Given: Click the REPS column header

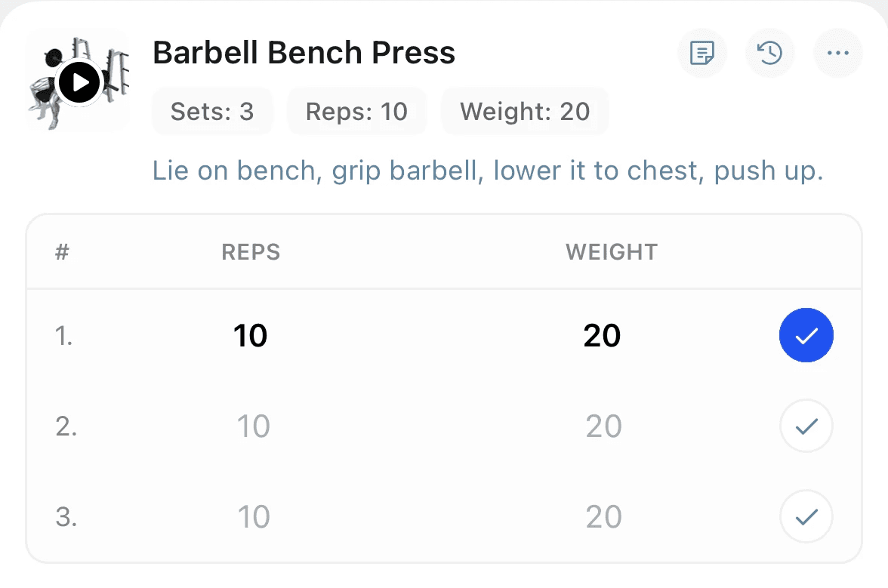Looking at the screenshot, I should coord(251,252).
